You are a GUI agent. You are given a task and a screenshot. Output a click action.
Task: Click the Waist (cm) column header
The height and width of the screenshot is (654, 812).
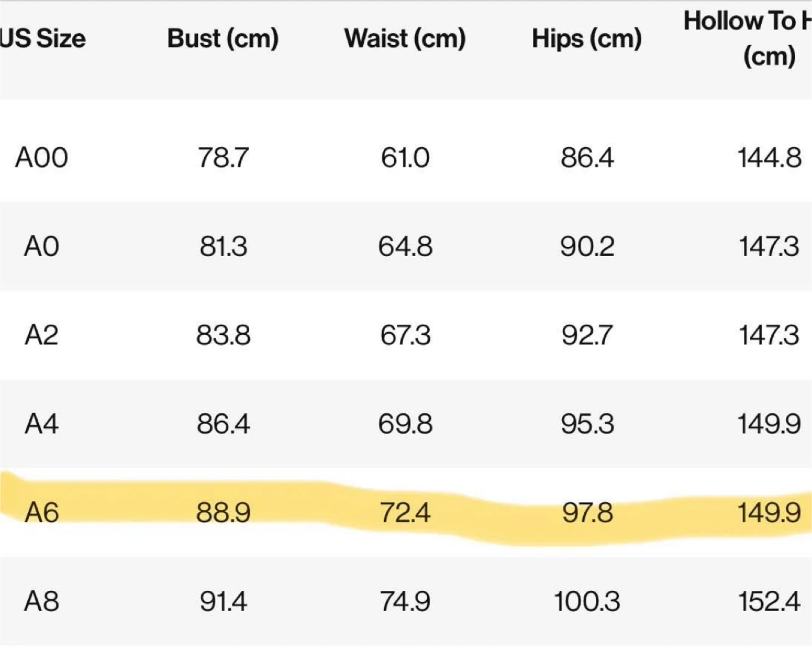pyautogui.click(x=405, y=39)
